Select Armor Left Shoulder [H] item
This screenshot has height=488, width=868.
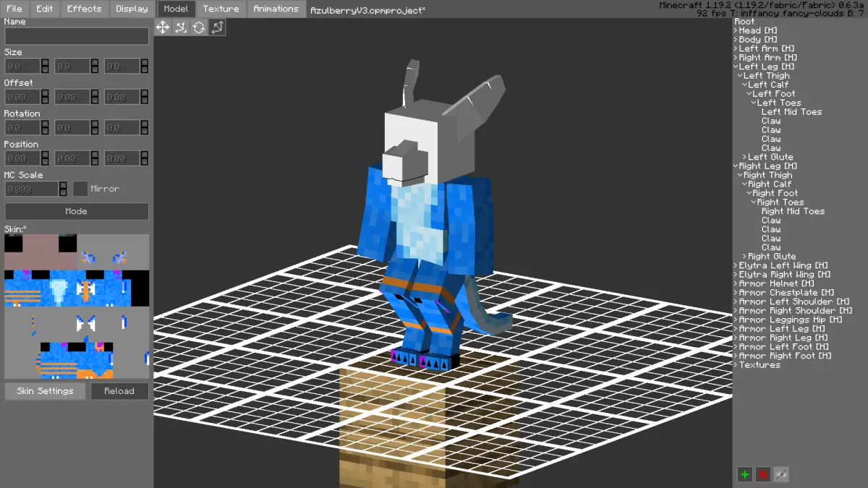pyautogui.click(x=794, y=302)
